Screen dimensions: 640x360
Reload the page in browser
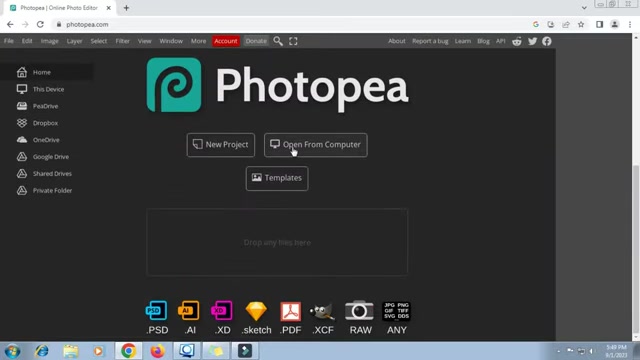40,24
